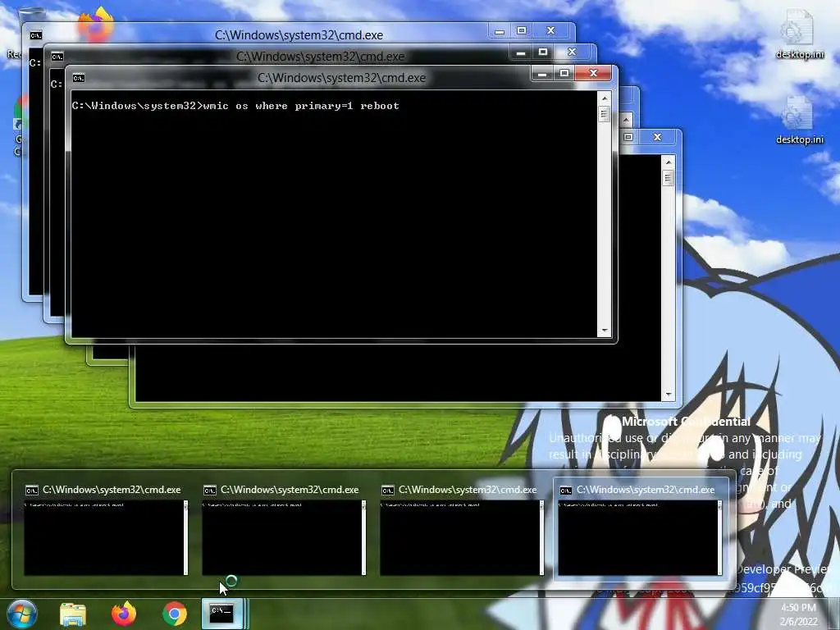Maximize the rearmost top cmd.exe window
This screenshot has width=840, height=630.
[x=521, y=31]
